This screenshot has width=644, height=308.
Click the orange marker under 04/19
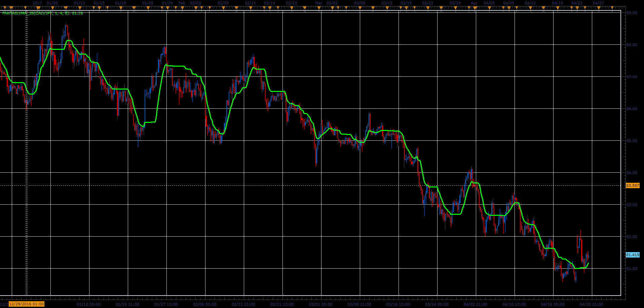(x=558, y=8)
